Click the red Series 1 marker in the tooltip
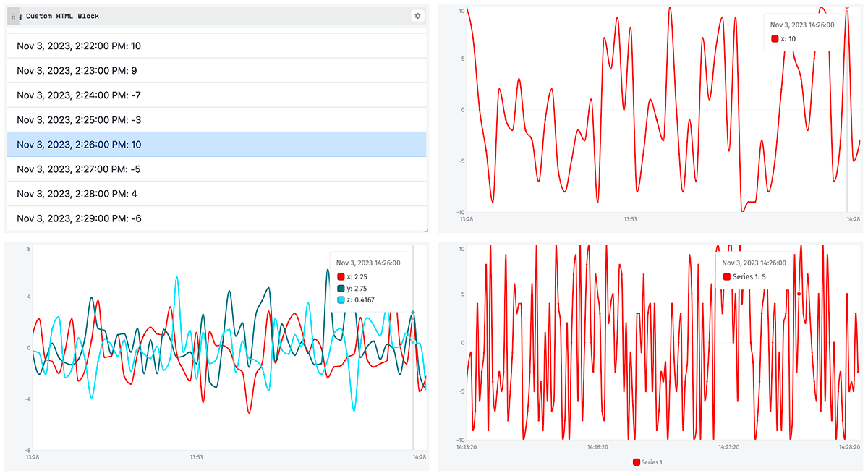This screenshot has height=476, width=868. (728, 276)
